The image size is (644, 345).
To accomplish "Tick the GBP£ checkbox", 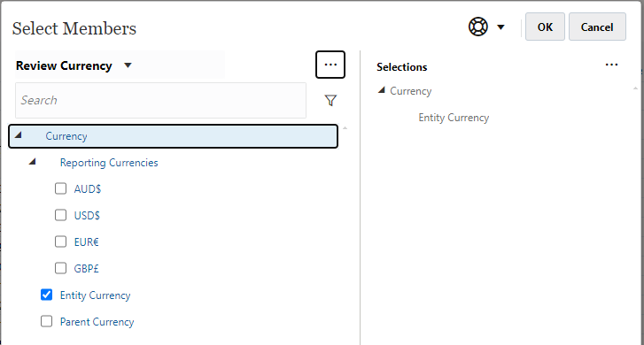I will pyautogui.click(x=61, y=268).
